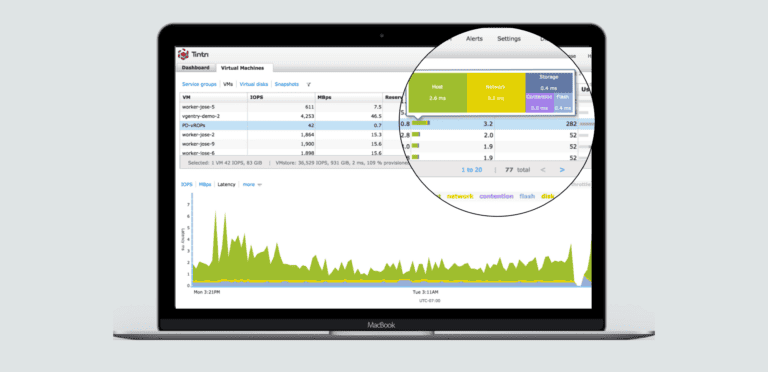Show the Latency chart
768x372 pixels.
click(x=226, y=185)
